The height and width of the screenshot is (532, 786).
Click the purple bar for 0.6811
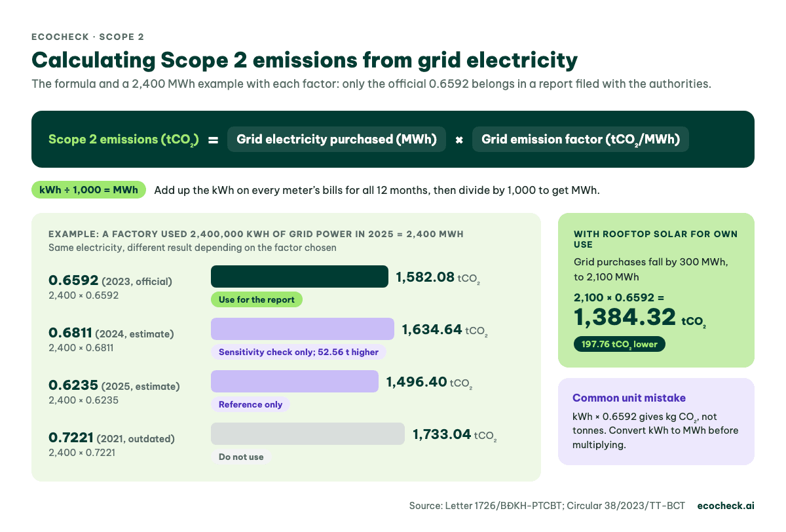(303, 329)
